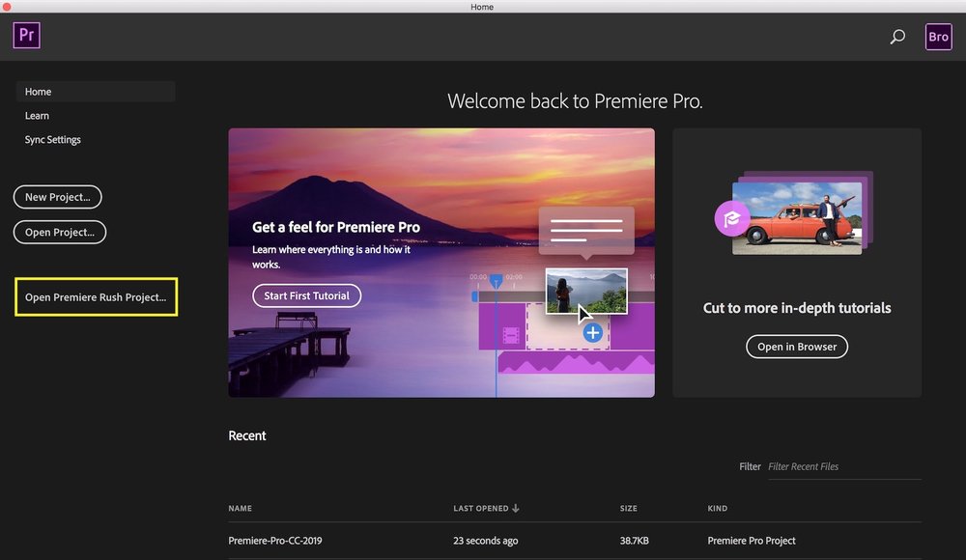Open the search magnifier icon

(x=897, y=37)
